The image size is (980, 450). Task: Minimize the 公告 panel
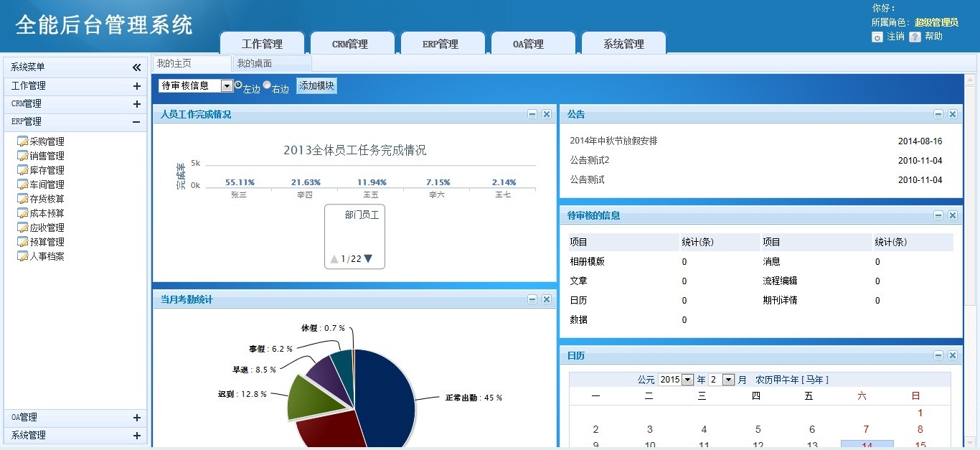tap(938, 114)
